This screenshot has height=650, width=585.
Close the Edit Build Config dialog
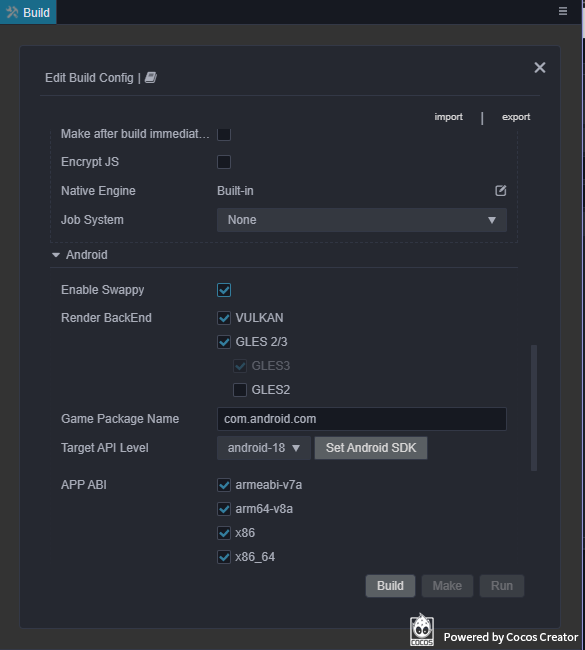539,68
